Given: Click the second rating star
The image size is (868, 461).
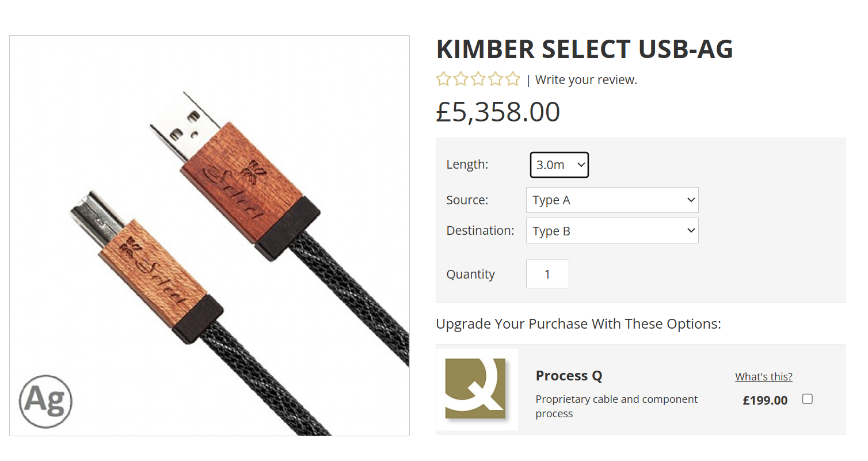Looking at the screenshot, I should click(x=460, y=79).
